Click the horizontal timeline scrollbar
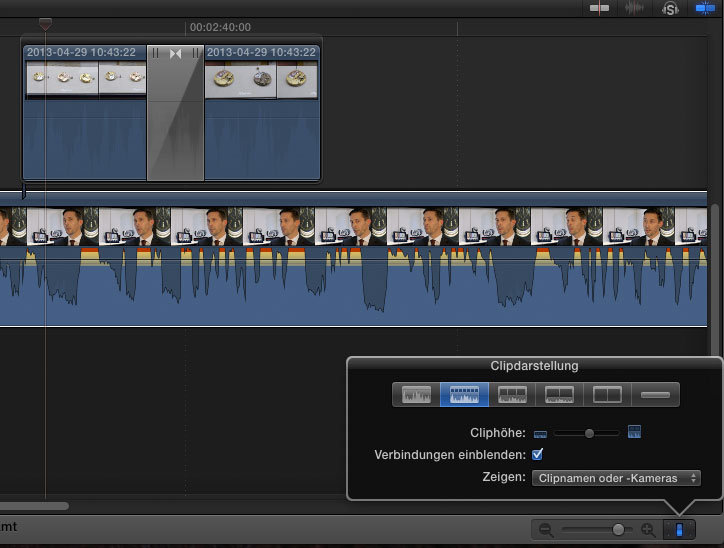The image size is (724, 548). 35,506
